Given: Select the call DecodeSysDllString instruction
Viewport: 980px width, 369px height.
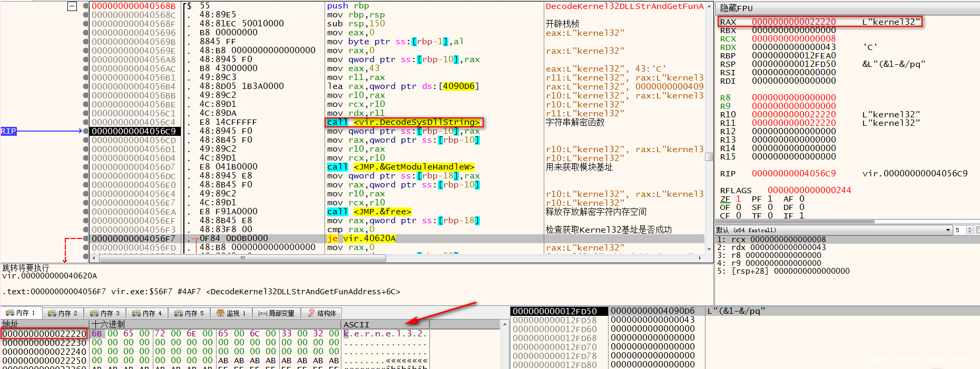Looking at the screenshot, I should click(403, 122).
